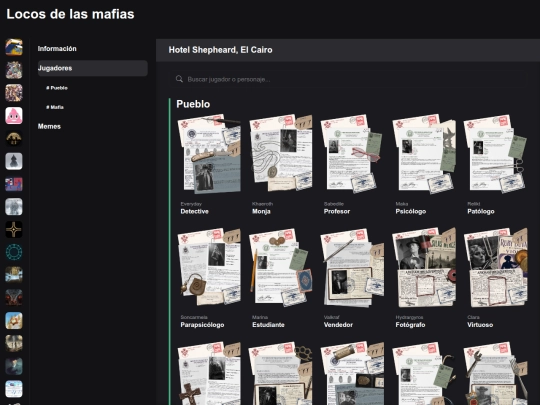This screenshot has height=405, width=540.
Task: Open the third-row dossier with wooden crucifix
Action: pos(209,373)
